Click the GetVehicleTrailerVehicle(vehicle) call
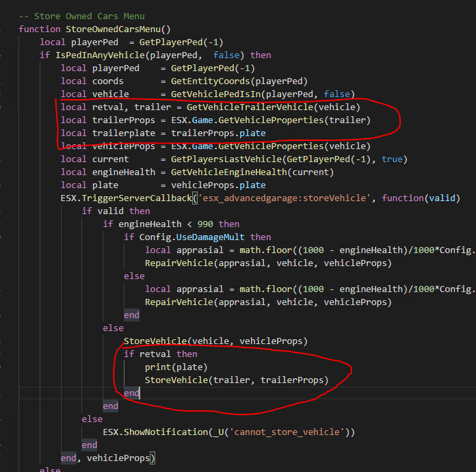Screen dimensions: 476x472 tap(273, 107)
